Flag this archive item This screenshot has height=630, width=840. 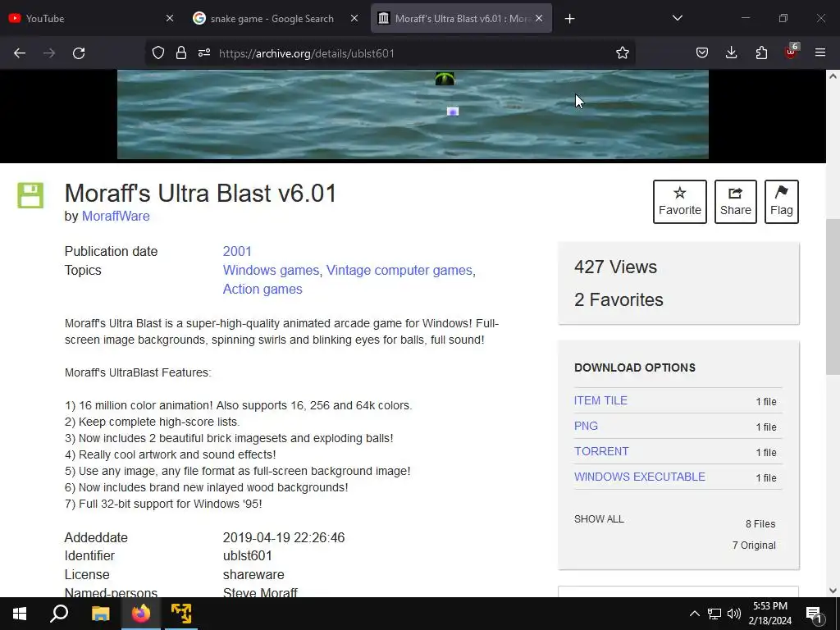(782, 202)
